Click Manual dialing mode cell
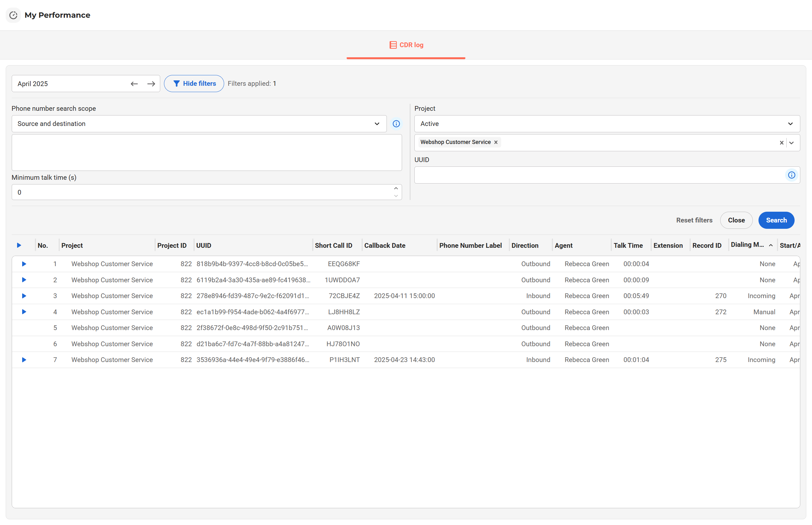Screen dimensions: 812x525 (764, 312)
